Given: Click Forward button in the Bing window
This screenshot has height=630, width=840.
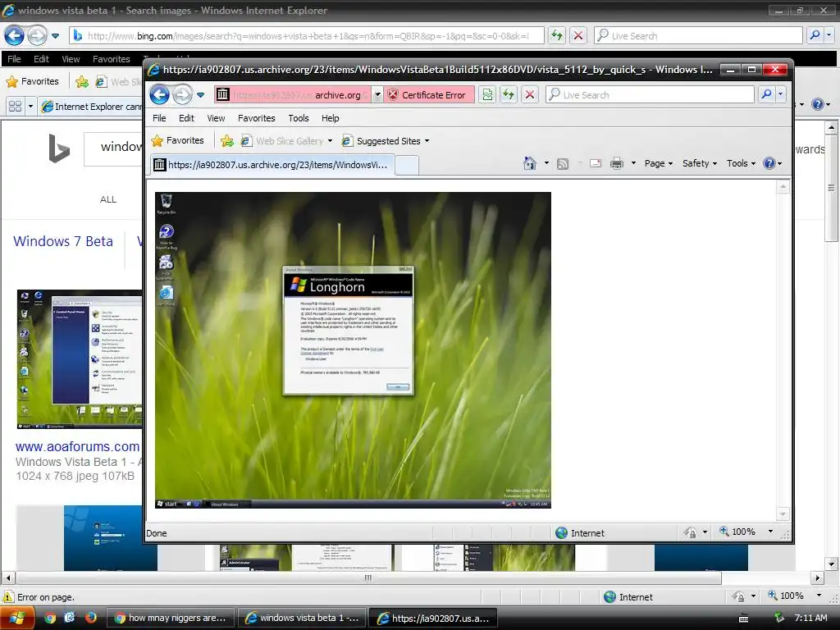Looking at the screenshot, I should click(x=37, y=36).
